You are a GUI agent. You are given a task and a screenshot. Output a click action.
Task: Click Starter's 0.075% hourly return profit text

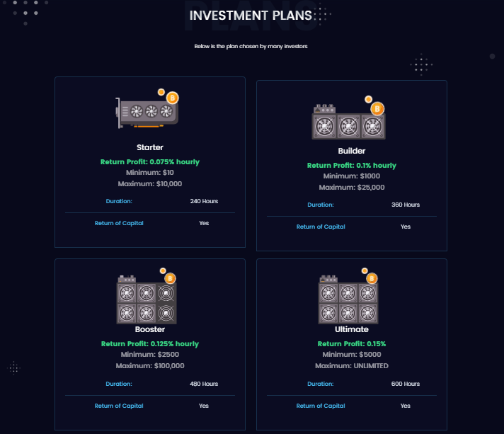click(x=150, y=161)
